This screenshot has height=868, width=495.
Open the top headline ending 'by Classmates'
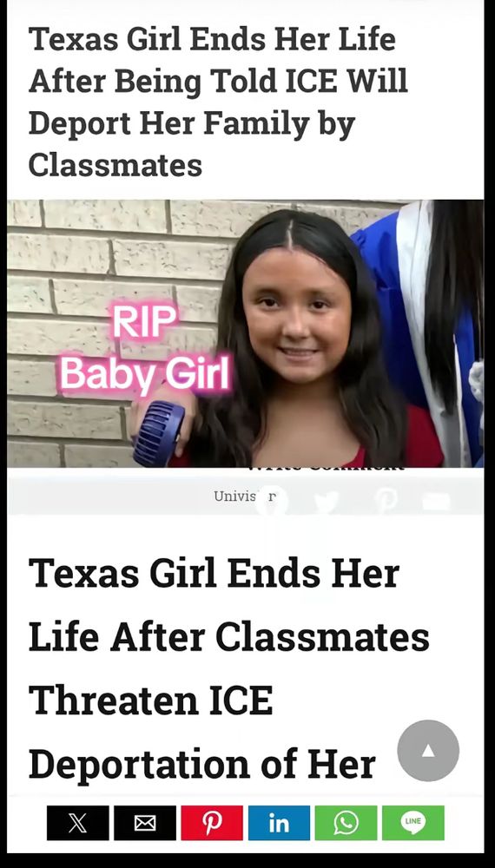(218, 102)
